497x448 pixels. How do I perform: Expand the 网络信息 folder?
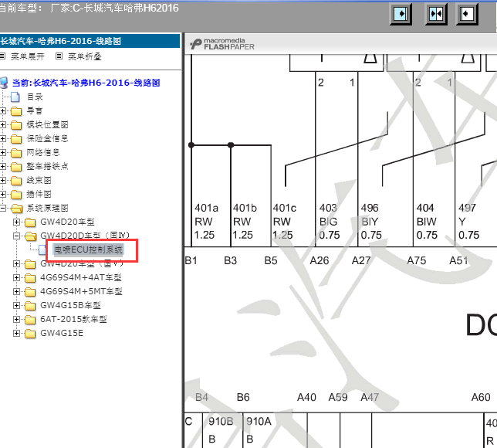(x=3, y=153)
